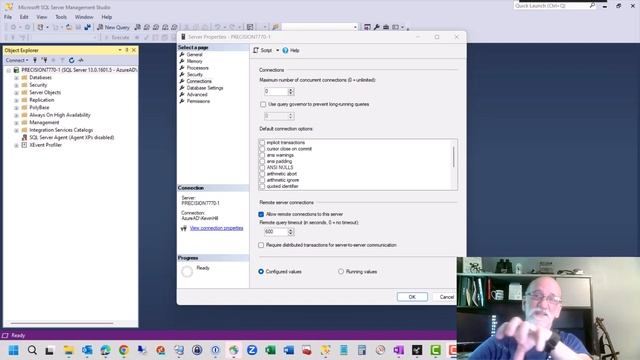The image size is (640, 360).
Task: Open the Script button in Server Properties
Action: click(262, 50)
